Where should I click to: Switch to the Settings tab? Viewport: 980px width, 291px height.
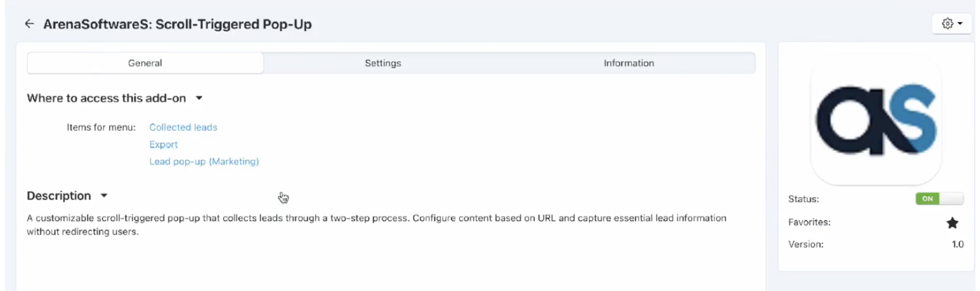[383, 63]
